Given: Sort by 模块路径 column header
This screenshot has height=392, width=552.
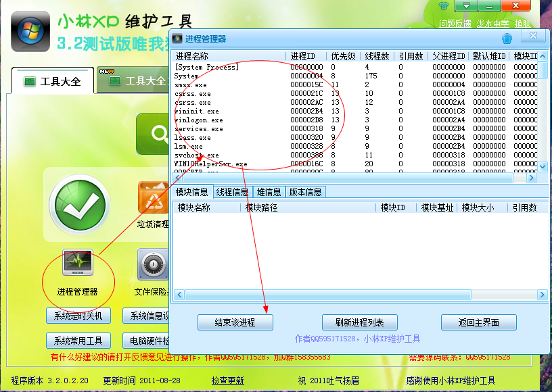Looking at the screenshot, I should [308, 207].
